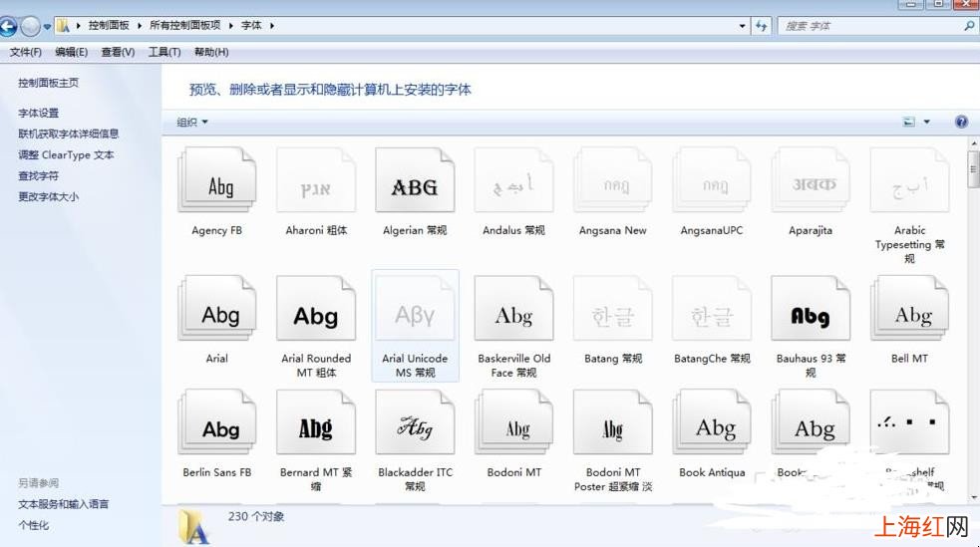980x547 pixels.
Task: Click the 所有控制面板项 breadcrumb segment
Action: pyautogui.click(x=185, y=26)
